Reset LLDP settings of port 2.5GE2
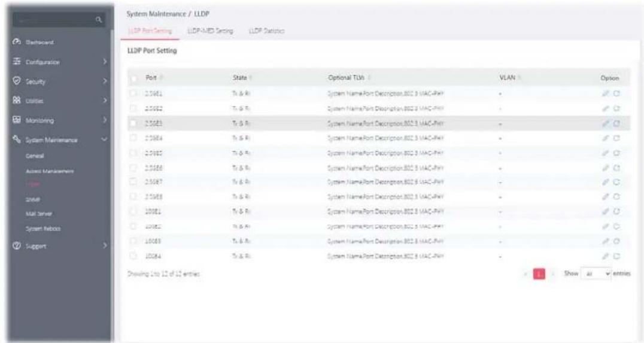The image size is (644, 343). click(616, 108)
